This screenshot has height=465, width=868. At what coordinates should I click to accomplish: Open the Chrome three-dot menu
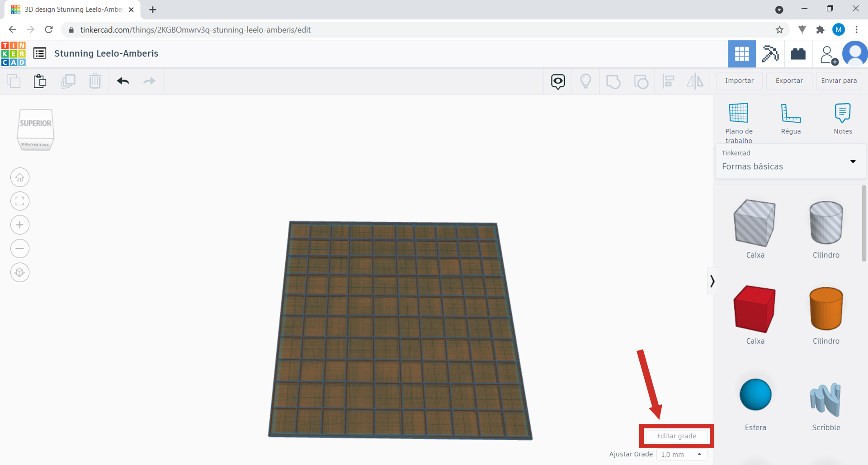(x=856, y=30)
